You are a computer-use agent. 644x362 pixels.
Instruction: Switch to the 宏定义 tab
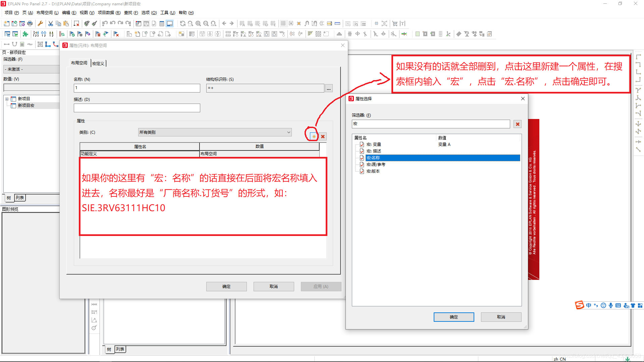click(x=98, y=63)
